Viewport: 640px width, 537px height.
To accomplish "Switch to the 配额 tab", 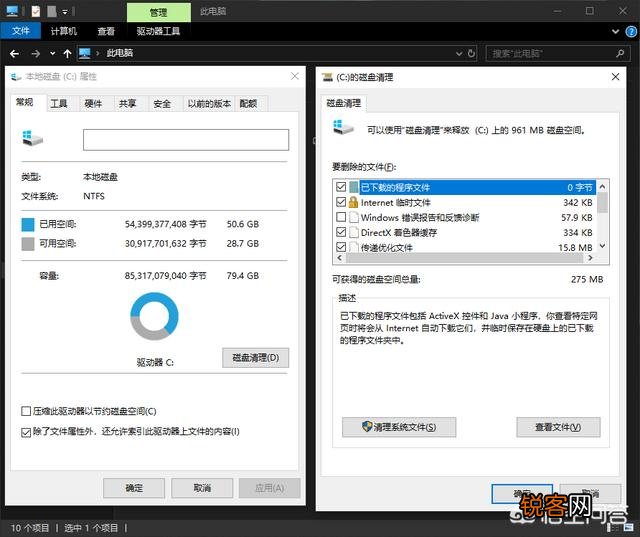I will pos(249,104).
